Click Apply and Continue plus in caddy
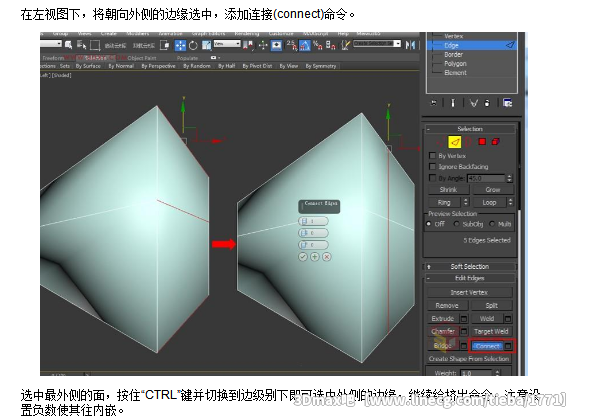606x419 pixels. tap(315, 257)
